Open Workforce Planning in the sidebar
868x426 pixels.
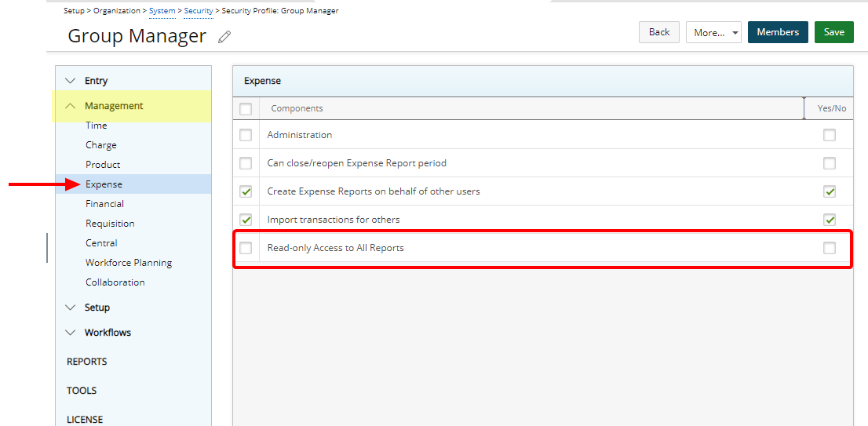pyautogui.click(x=129, y=263)
